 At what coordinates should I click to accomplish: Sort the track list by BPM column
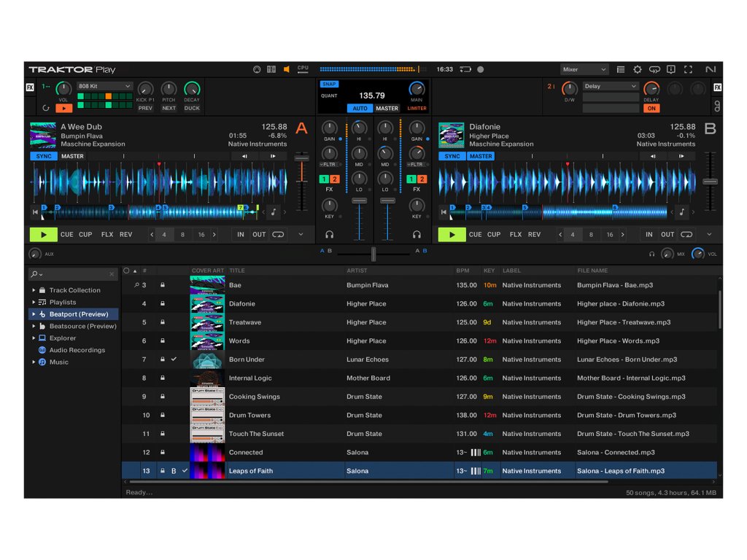[x=462, y=271]
